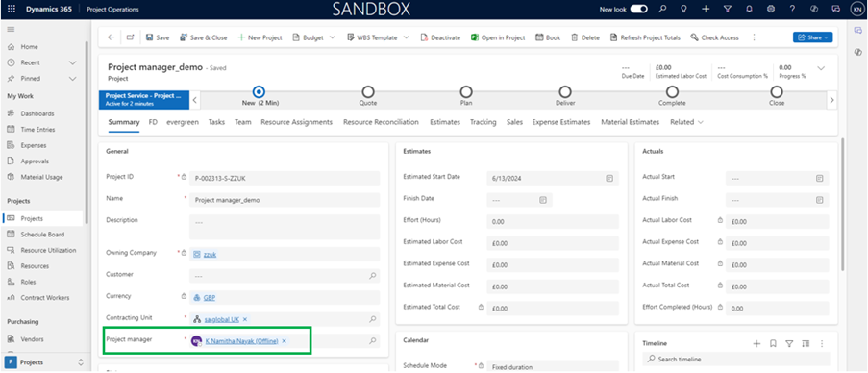Screen dimensions: 868x373
Task: Open the help question mark
Action: 792,9
